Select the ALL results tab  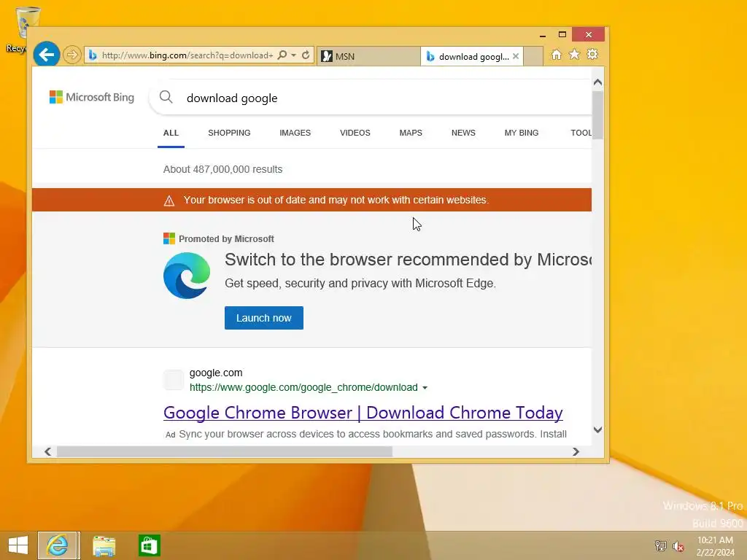tap(171, 133)
